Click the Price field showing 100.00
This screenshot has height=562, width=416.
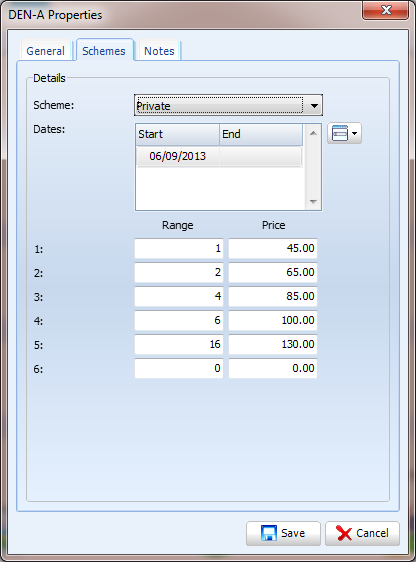[273, 320]
